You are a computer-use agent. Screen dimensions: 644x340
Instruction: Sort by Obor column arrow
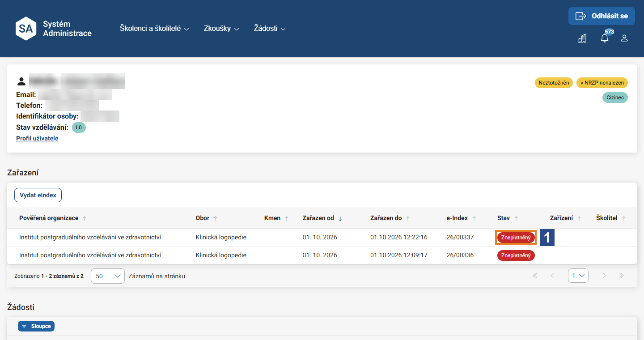[x=216, y=218]
